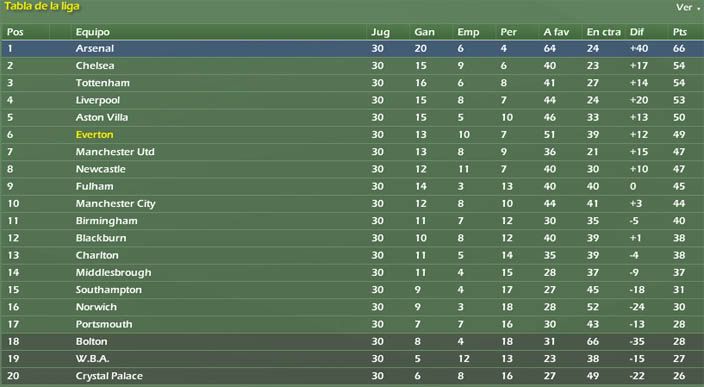Sort by A fav column header
This screenshot has width=704, height=387.
pos(556,32)
